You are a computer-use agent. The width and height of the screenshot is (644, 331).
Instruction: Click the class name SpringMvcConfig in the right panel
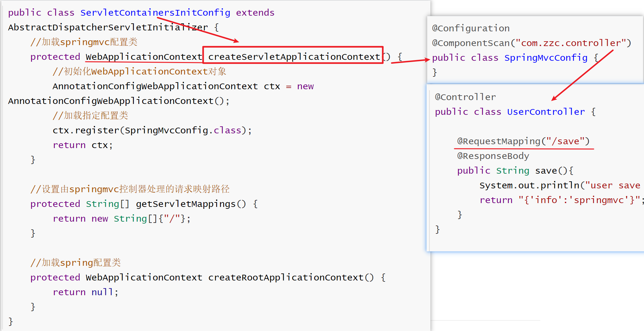546,58
